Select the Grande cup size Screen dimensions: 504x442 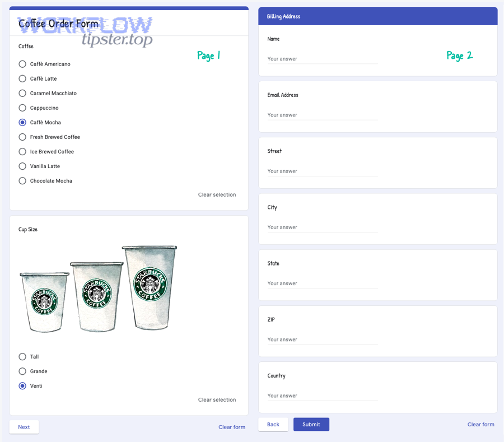tap(22, 371)
